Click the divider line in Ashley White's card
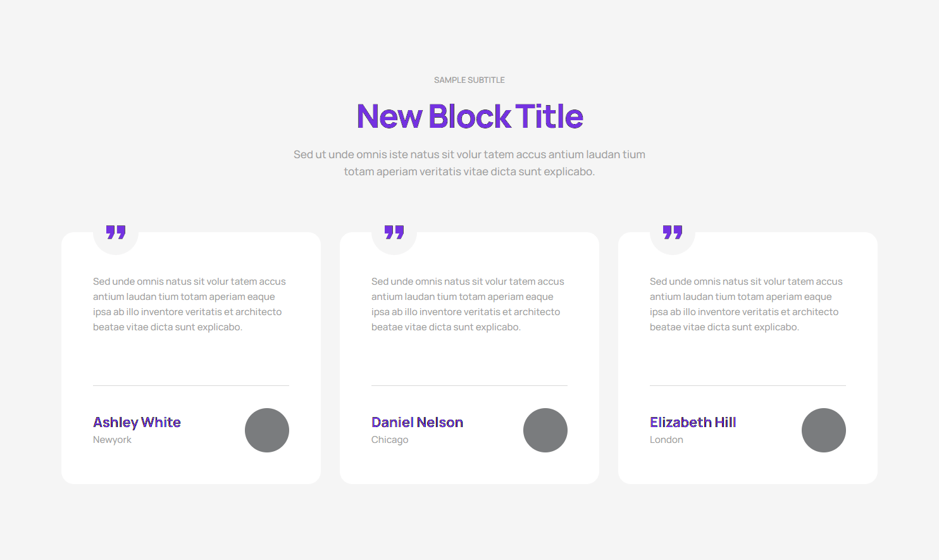This screenshot has width=939, height=560. click(x=191, y=385)
